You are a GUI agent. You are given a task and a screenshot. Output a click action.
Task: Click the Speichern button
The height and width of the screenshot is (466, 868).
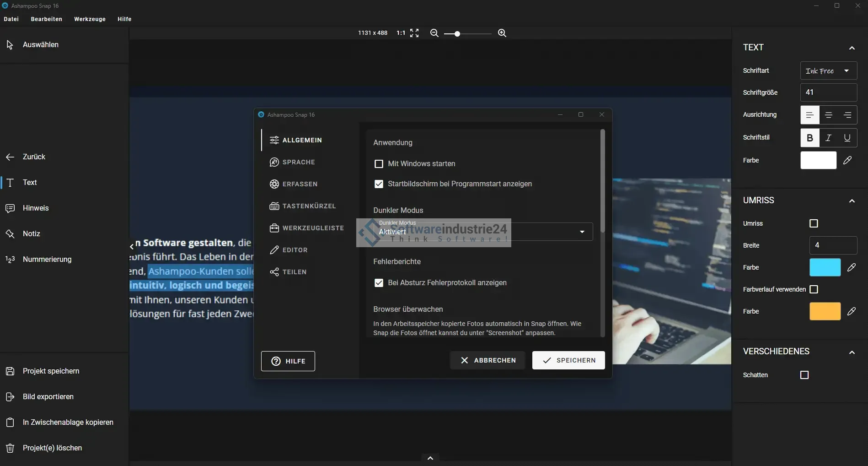tap(568, 360)
